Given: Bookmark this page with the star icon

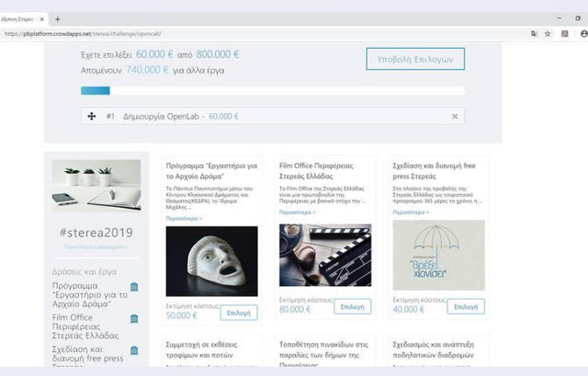Looking at the screenshot, I should pyautogui.click(x=548, y=34).
